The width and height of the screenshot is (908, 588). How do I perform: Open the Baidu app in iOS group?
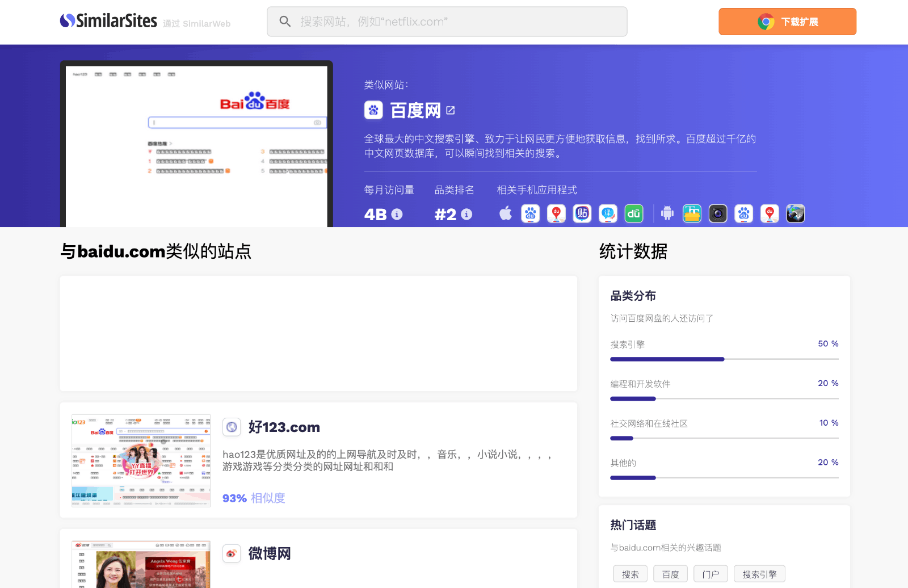[531, 213]
